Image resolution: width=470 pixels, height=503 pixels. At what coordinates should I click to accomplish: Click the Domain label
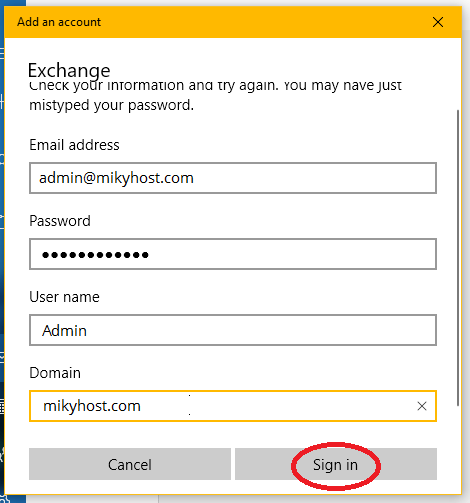coord(55,373)
